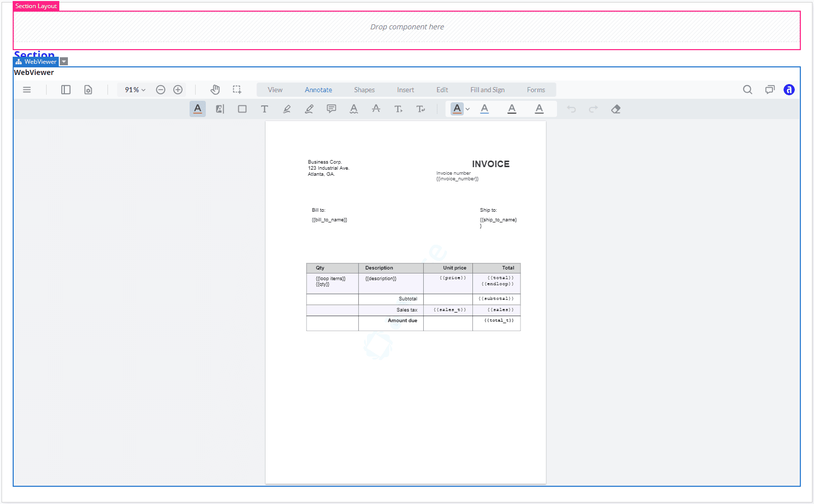Select the free text T tool
The width and height of the screenshot is (814, 504).
pos(265,109)
